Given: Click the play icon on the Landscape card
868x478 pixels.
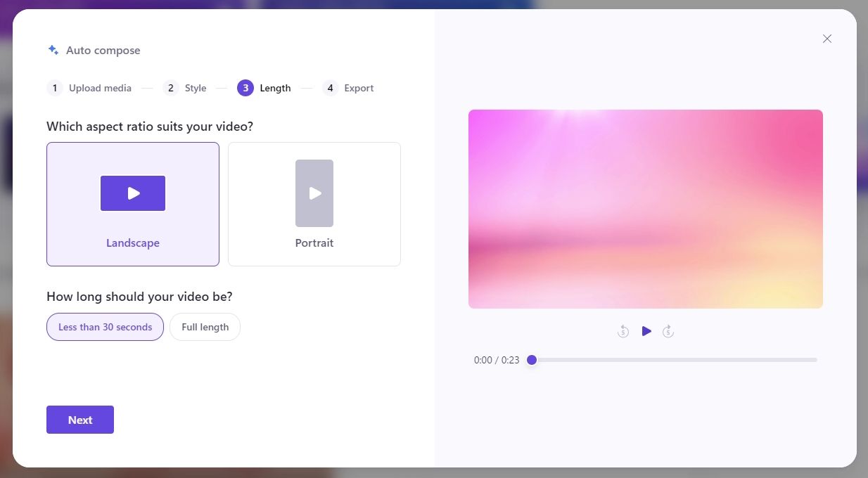Looking at the screenshot, I should click(x=133, y=193).
